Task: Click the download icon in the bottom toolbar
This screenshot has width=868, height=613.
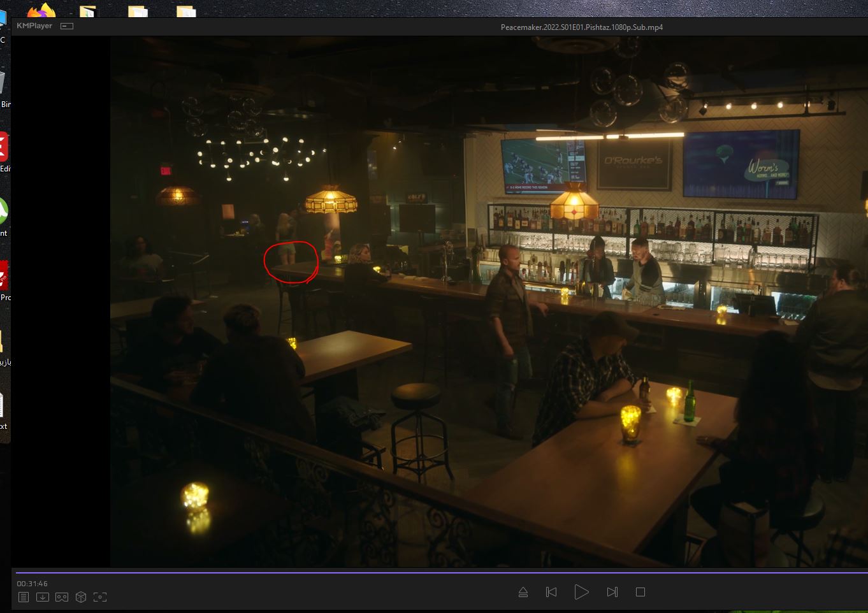Action: point(43,597)
